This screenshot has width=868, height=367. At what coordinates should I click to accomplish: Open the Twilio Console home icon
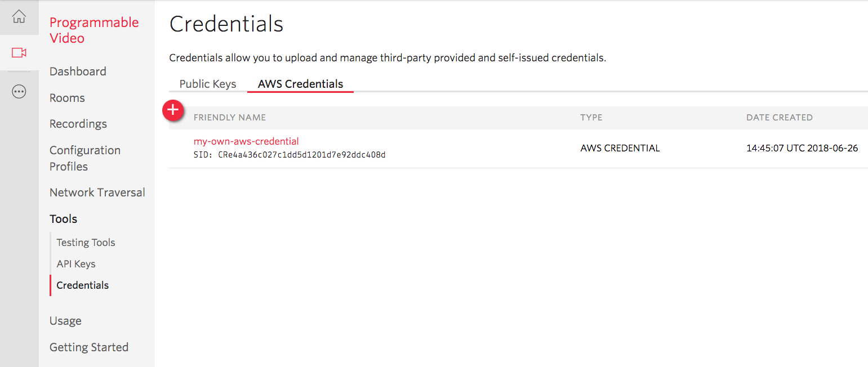(19, 16)
